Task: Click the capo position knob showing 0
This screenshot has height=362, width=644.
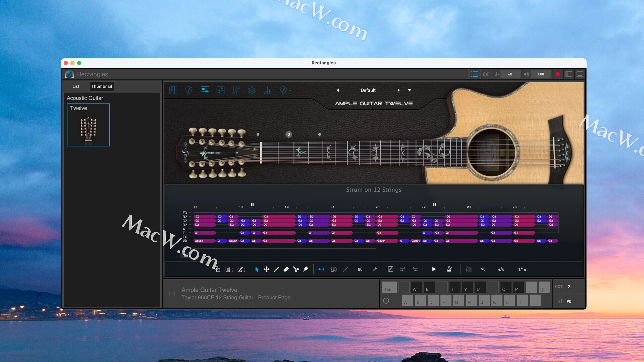Action: pos(288,134)
